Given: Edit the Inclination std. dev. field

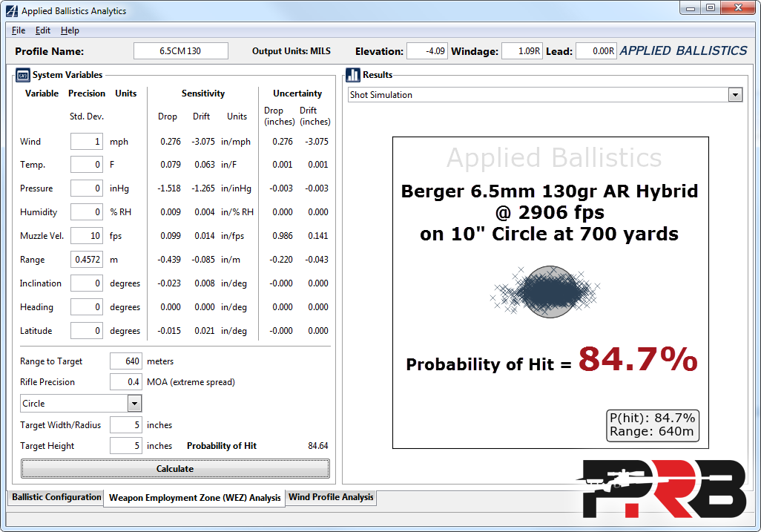Looking at the screenshot, I should coord(86,283).
